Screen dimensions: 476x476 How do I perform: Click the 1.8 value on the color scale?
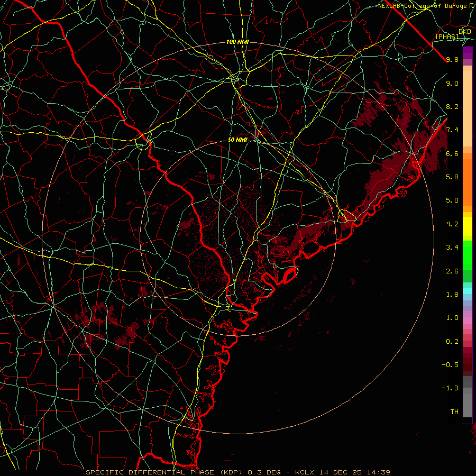coord(452,295)
